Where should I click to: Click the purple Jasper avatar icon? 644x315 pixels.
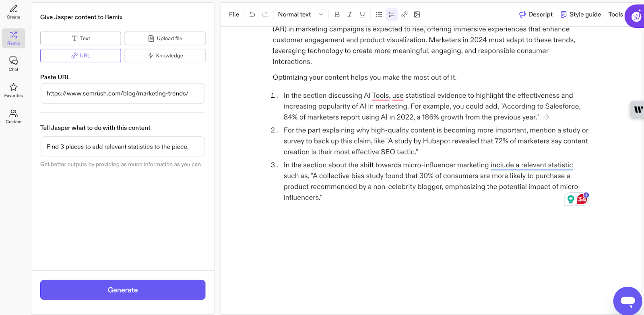point(636,16)
